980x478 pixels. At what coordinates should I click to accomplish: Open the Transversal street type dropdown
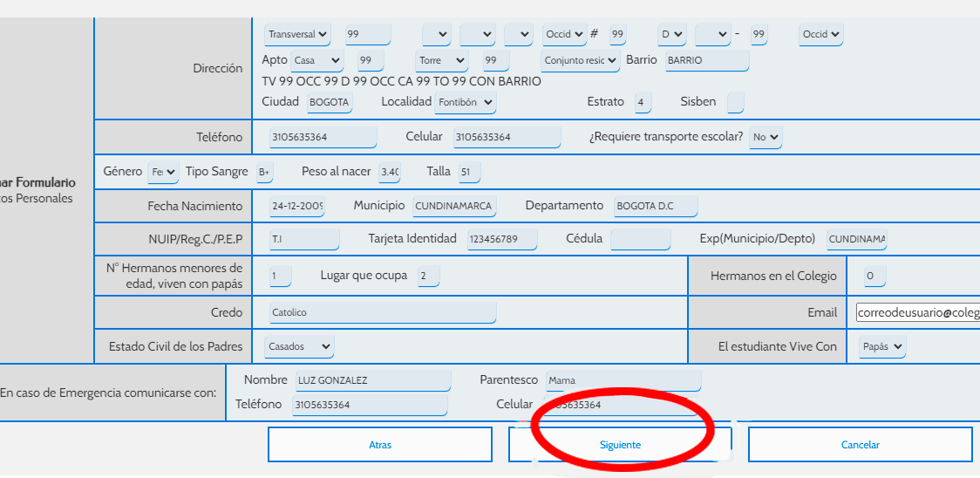(297, 34)
